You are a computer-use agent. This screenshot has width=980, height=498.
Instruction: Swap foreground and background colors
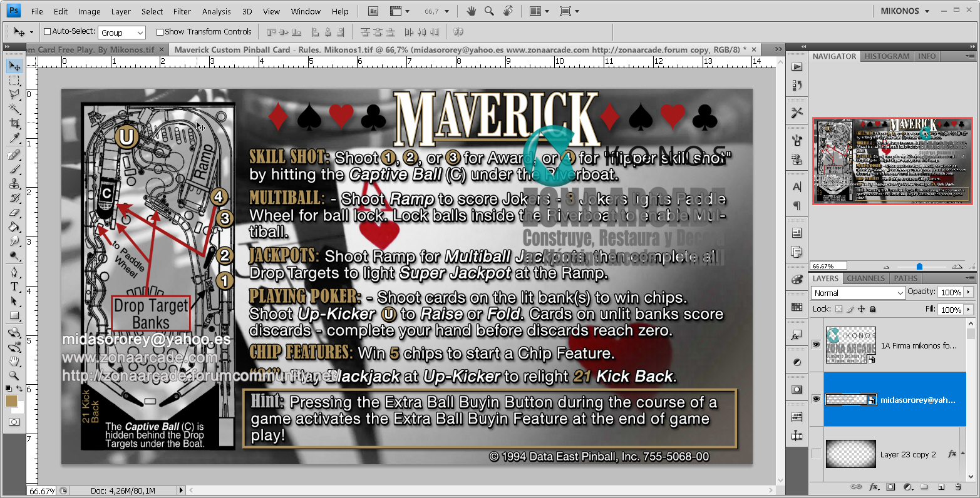(x=20, y=390)
